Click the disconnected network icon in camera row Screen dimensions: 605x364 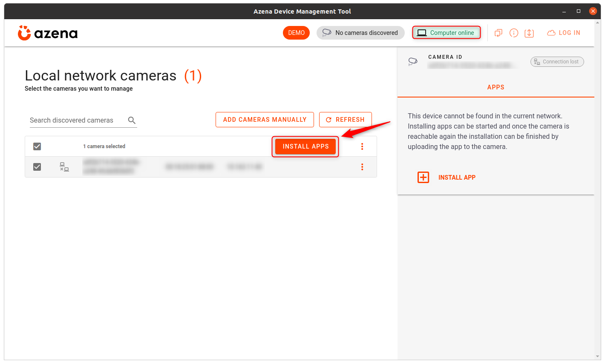64,167
